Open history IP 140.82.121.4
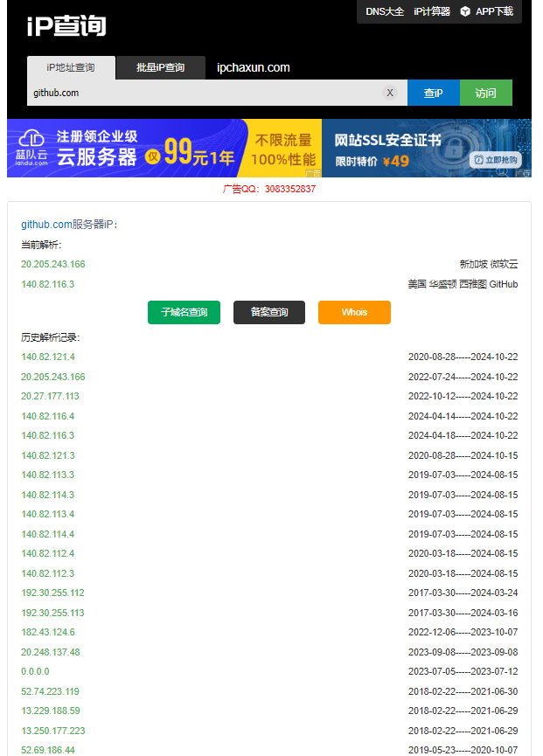The height and width of the screenshot is (756, 543). 48,357
